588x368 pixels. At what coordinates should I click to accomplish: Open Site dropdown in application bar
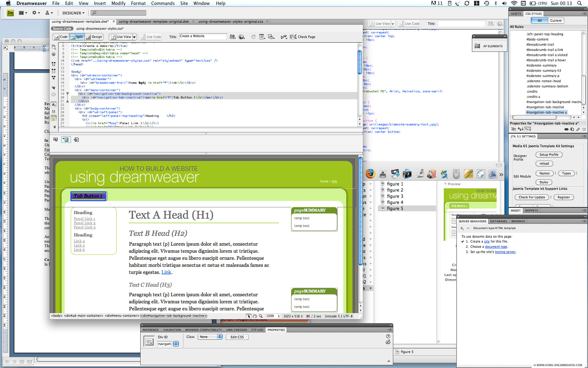tap(49, 13)
